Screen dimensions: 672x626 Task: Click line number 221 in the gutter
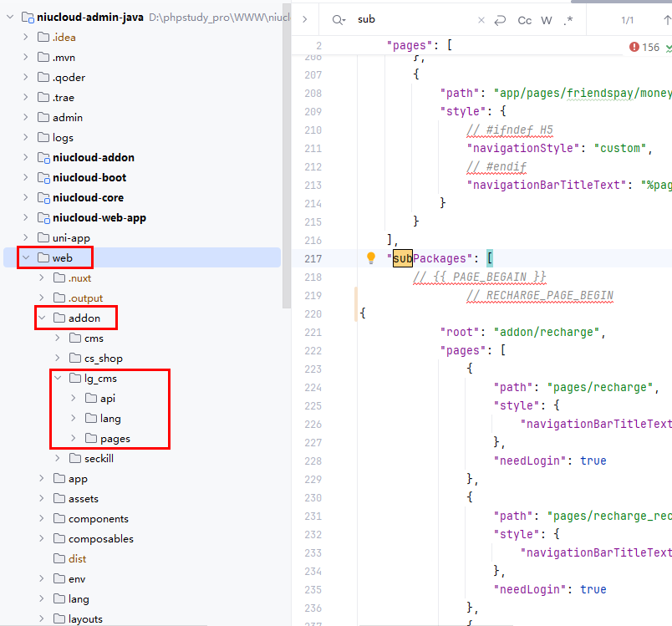point(311,332)
